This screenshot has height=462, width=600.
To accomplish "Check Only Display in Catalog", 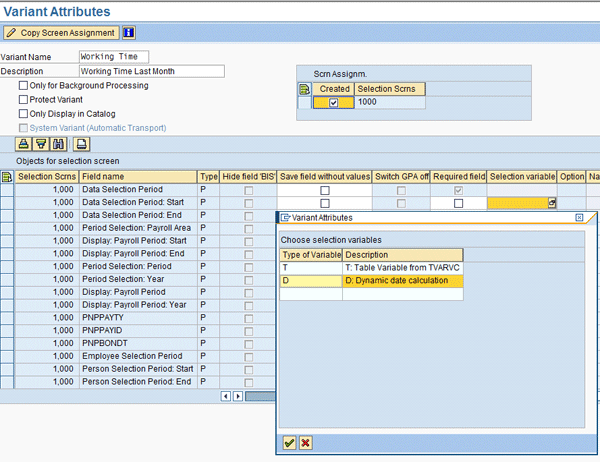I will click(23, 114).
